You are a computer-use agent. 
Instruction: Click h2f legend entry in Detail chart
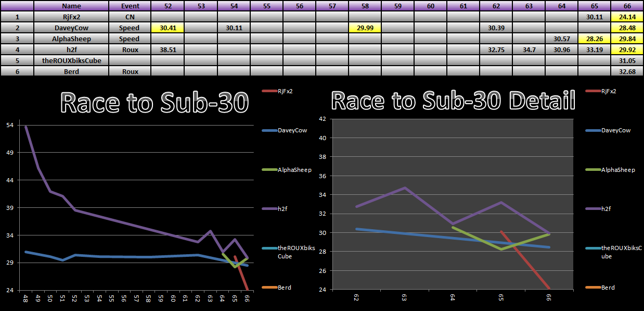599,208
